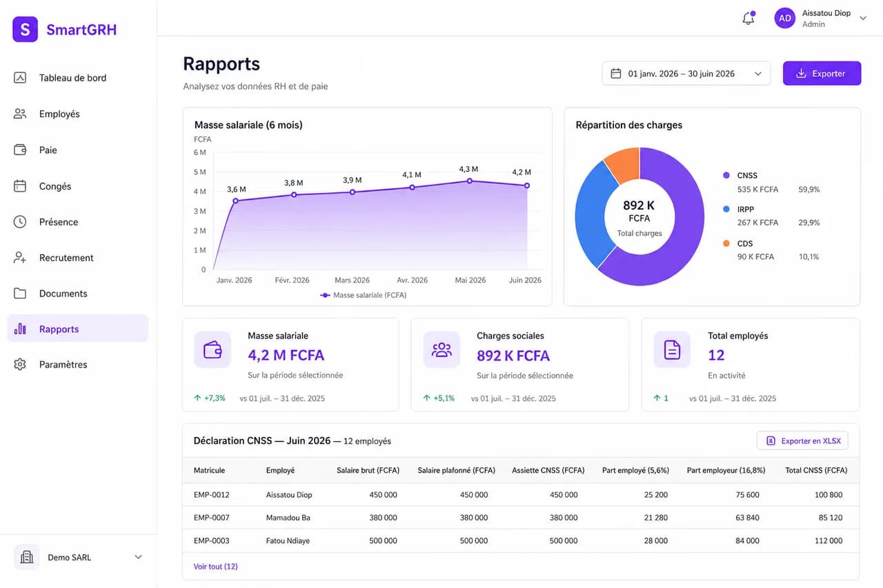
Task: Click the people icon on Charges sociales card
Action: 441,349
